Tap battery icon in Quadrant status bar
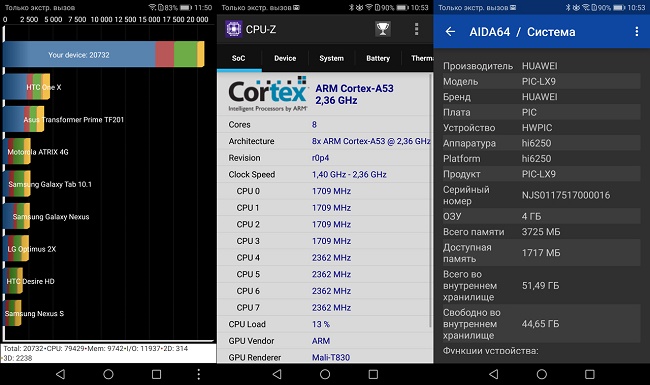Image resolution: width=650 pixels, height=385 pixels. pyautogui.click(x=186, y=7)
